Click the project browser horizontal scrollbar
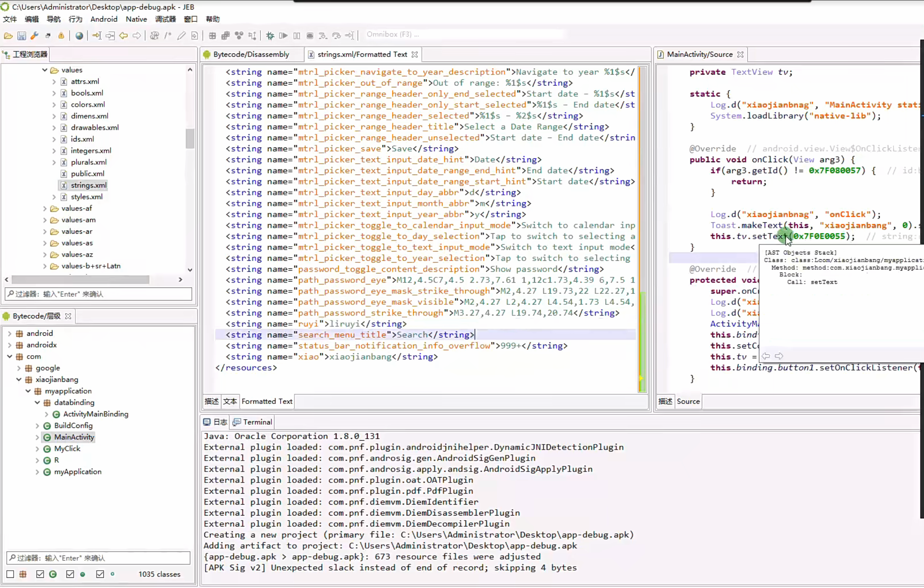This screenshot has height=588, width=924. click(x=80, y=280)
